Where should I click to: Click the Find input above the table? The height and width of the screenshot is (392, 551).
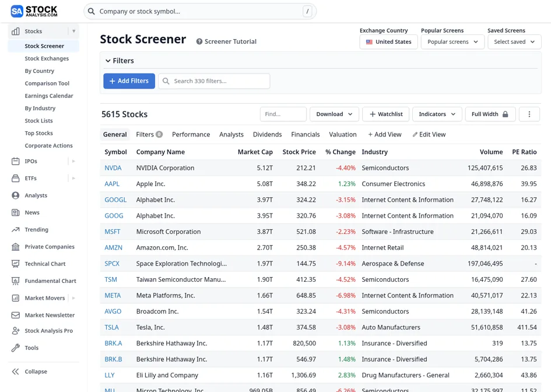click(x=283, y=114)
